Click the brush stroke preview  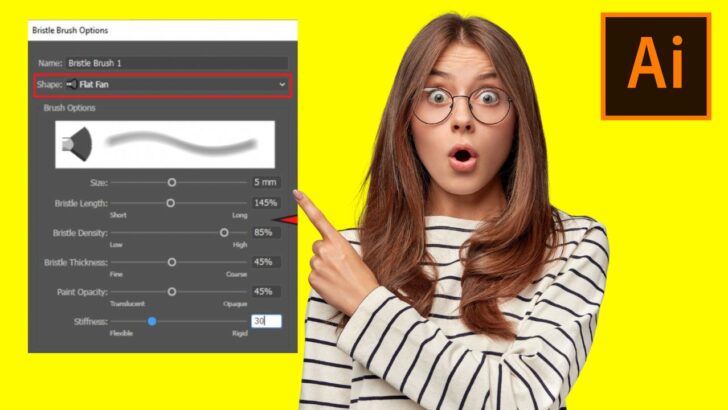[181, 143]
